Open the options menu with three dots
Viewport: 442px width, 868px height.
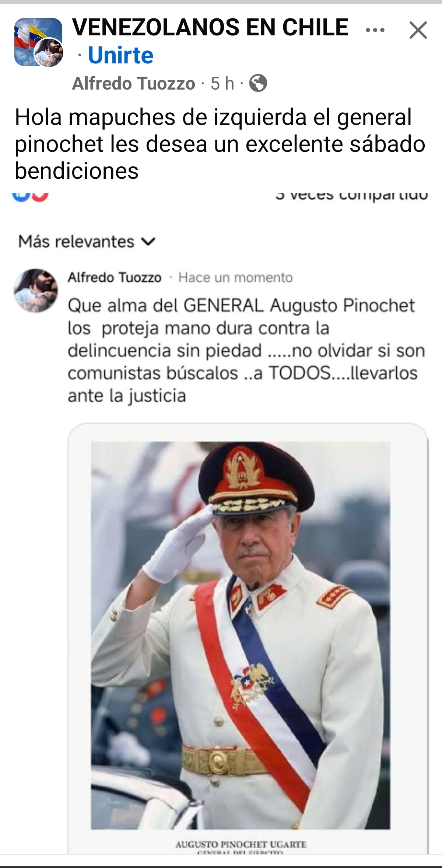(375, 30)
